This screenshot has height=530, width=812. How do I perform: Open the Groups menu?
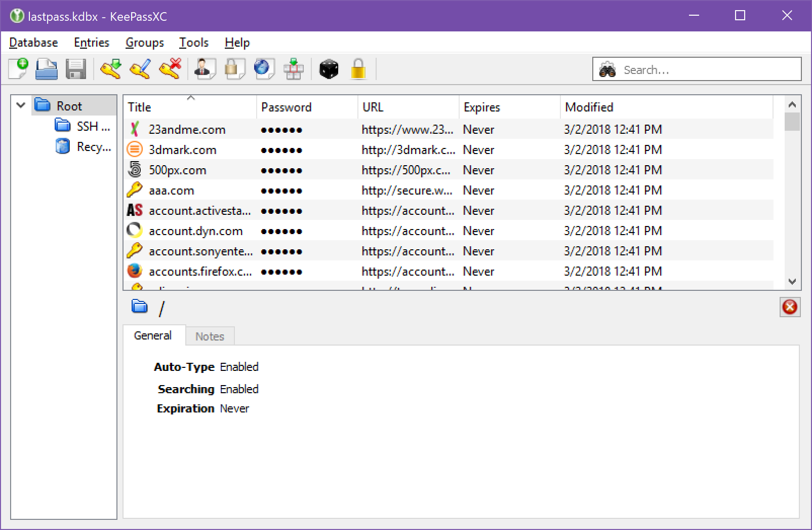[x=145, y=43]
